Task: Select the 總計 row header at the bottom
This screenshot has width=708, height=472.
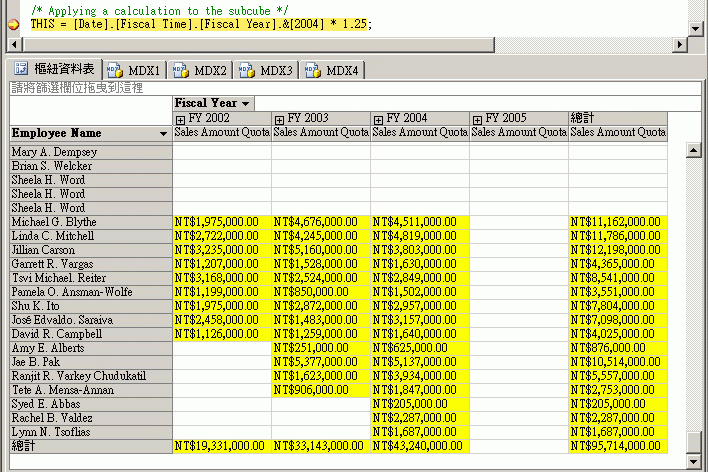Action: [91, 446]
